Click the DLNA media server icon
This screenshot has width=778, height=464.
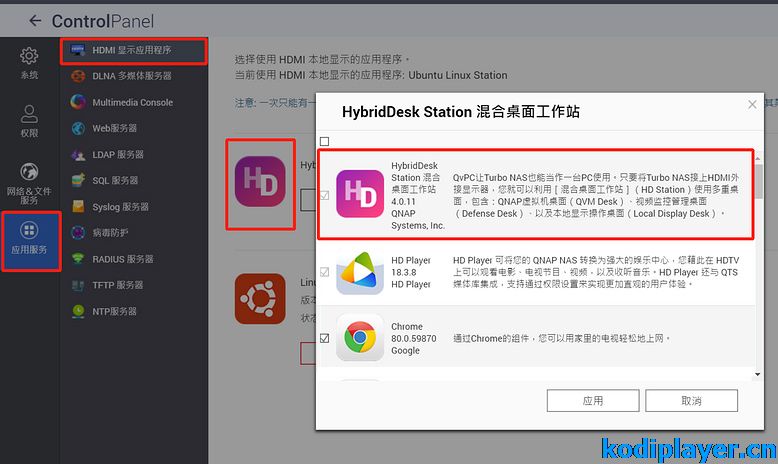(78, 76)
